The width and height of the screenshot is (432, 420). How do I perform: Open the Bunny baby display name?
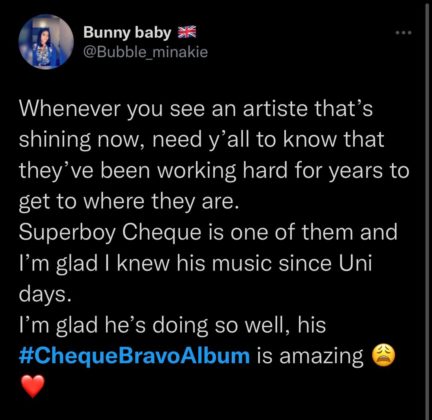click(x=127, y=32)
